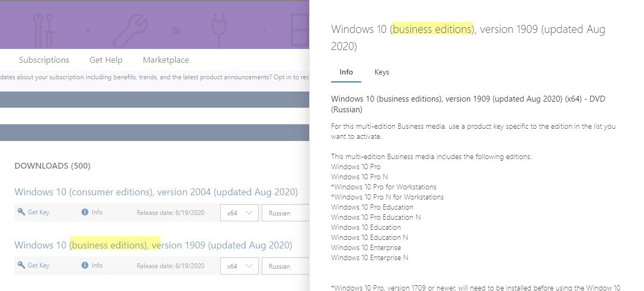
Task: Open the Get Help menu
Action: [x=106, y=60]
